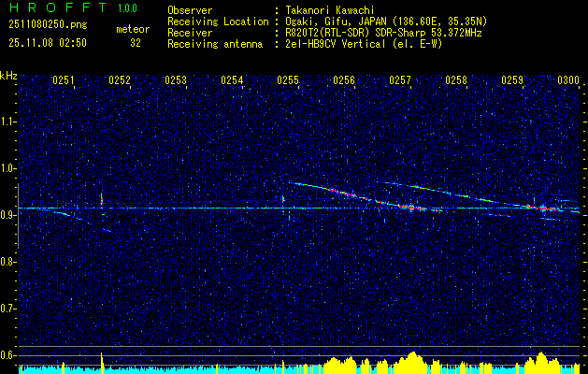Click the kHz axis unit label
The image size is (588, 374).
pos(8,76)
